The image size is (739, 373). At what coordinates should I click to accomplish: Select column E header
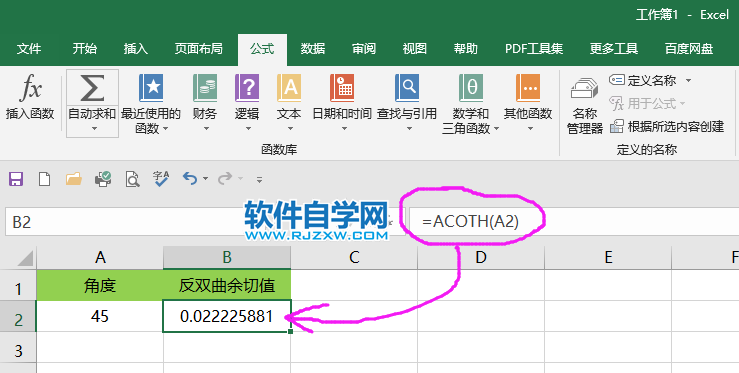(608, 257)
